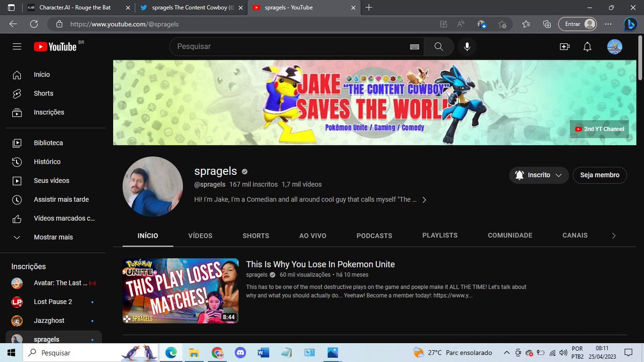The image size is (644, 362).
Task: Switch to the CANAIS tab
Action: click(575, 235)
